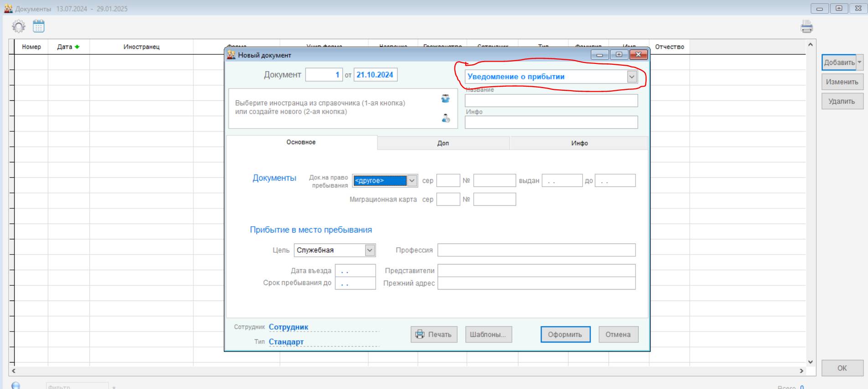The image size is (868, 389).
Task: Click the 'до' date field
Action: click(615, 181)
